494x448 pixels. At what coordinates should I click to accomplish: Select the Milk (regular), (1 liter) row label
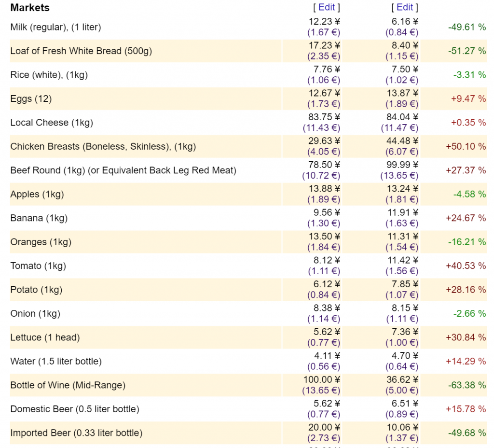(x=55, y=27)
